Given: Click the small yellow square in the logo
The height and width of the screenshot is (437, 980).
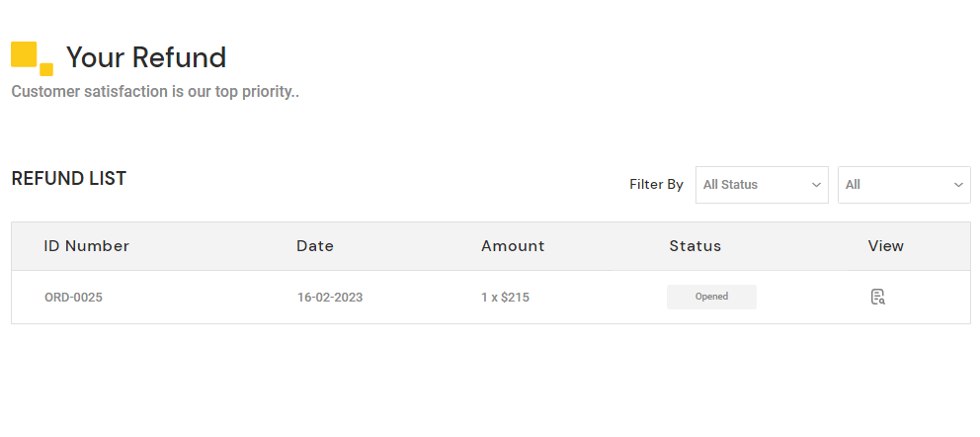Looking at the screenshot, I should (46, 69).
